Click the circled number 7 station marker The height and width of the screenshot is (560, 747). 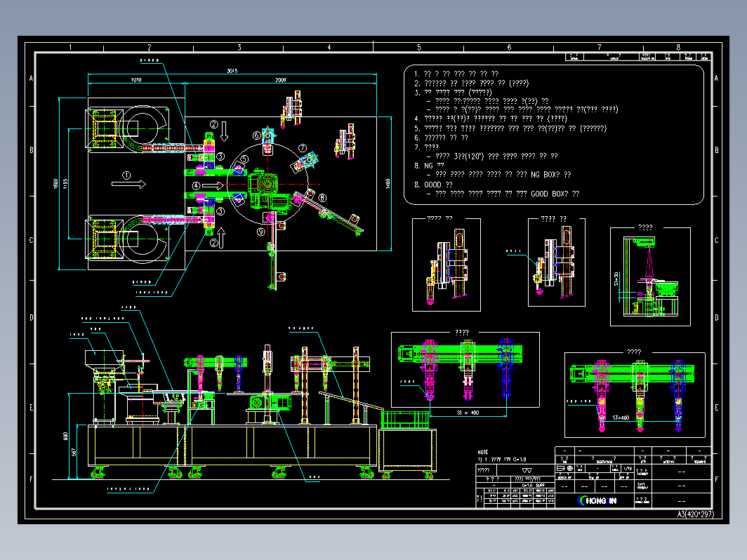pos(303,148)
